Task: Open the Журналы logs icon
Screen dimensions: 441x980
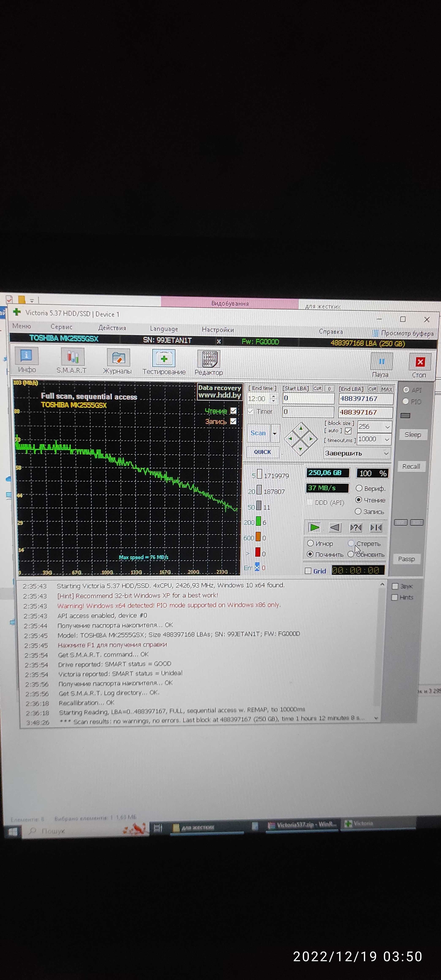Action: click(x=118, y=358)
